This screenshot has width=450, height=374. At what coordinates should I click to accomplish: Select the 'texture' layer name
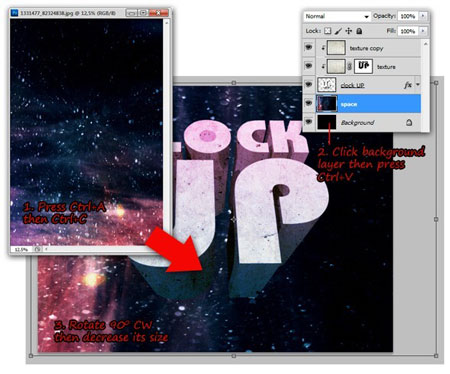(x=386, y=67)
